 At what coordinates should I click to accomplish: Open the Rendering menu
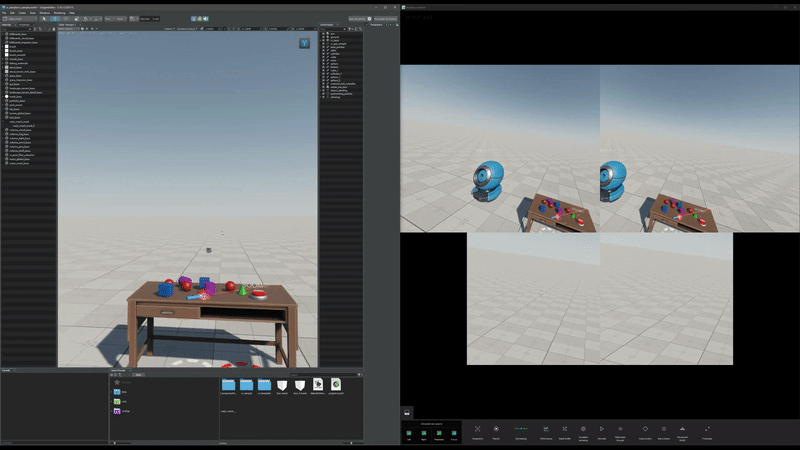[58, 12]
